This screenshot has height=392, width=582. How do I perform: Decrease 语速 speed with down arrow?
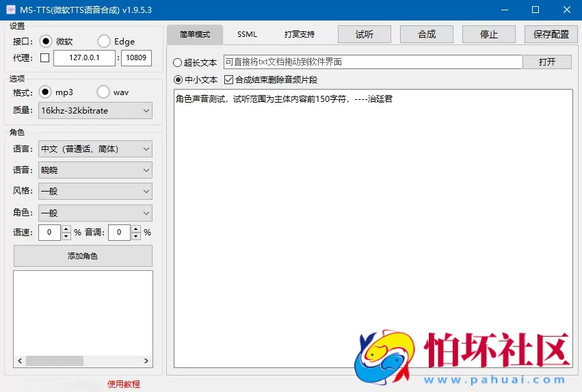click(66, 236)
